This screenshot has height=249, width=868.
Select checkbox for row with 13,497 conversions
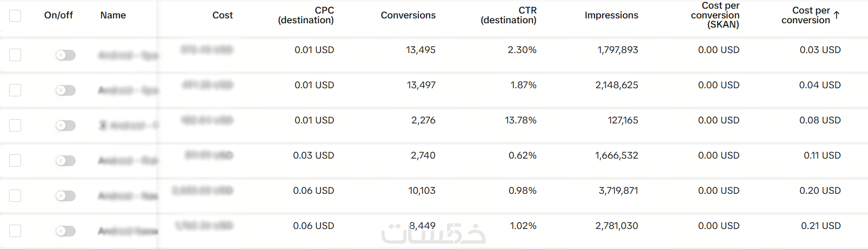pos(15,90)
